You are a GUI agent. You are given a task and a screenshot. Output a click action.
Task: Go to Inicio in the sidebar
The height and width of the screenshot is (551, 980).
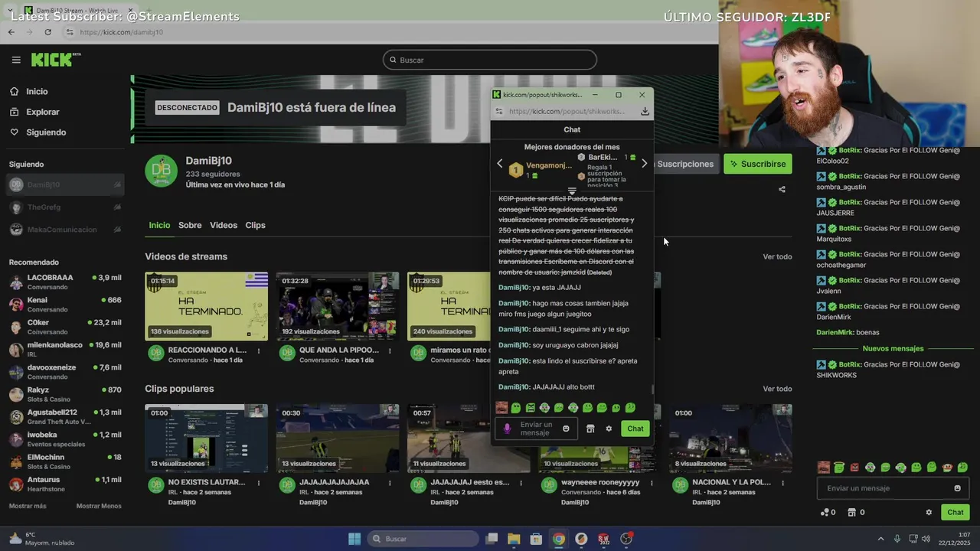pos(37,91)
